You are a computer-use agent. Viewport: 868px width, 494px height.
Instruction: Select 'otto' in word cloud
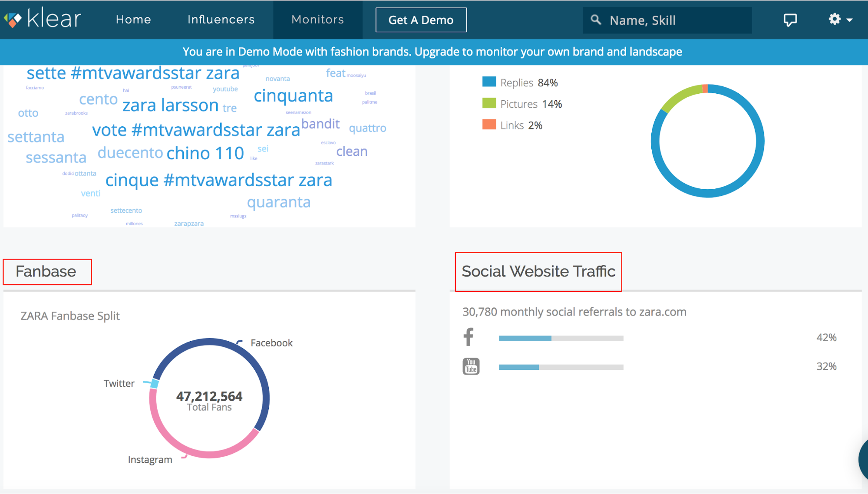(28, 113)
